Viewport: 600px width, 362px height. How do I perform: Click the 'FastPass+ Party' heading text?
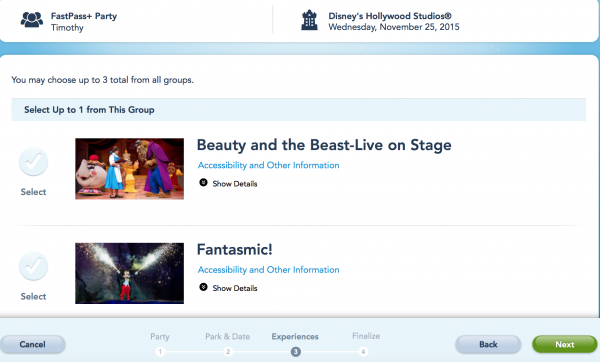point(84,16)
